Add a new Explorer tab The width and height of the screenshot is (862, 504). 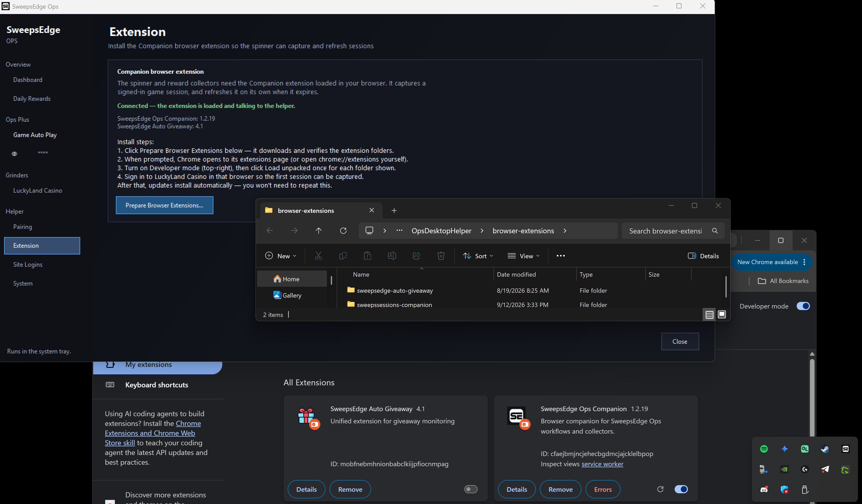click(394, 211)
